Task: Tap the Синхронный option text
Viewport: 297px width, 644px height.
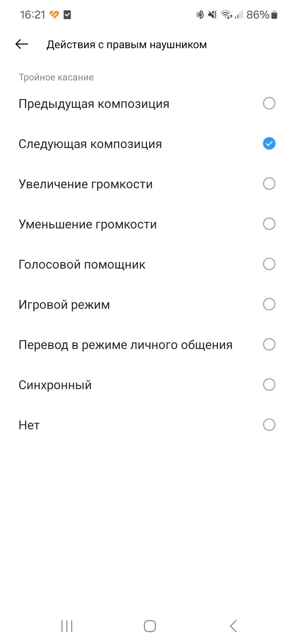Action: [x=55, y=385]
